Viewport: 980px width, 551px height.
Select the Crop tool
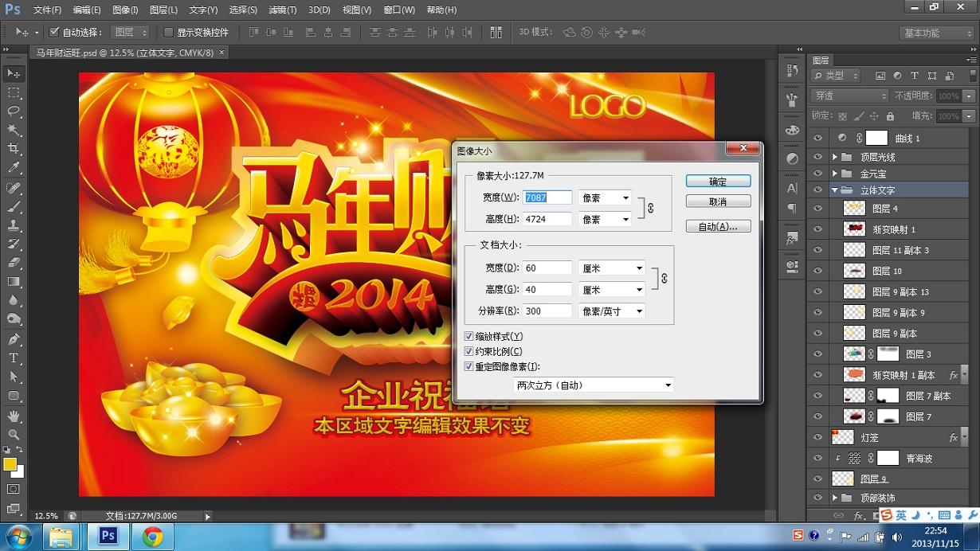[x=14, y=149]
